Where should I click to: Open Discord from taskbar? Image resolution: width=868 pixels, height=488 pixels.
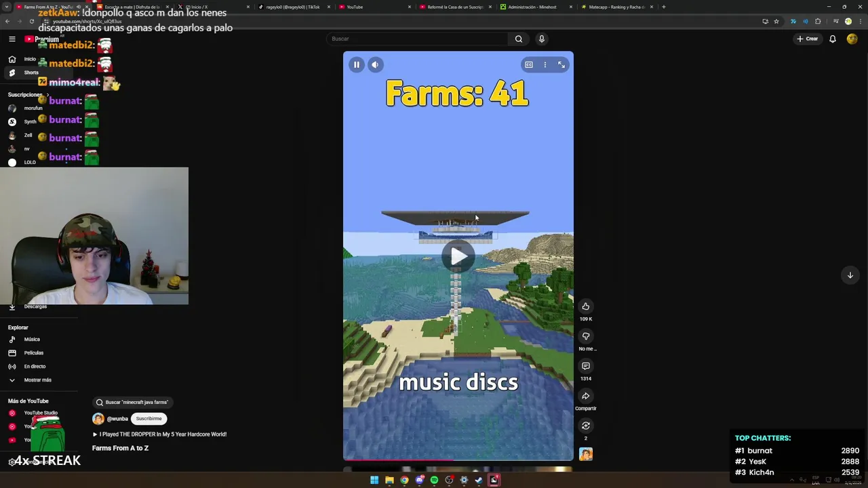(419, 480)
